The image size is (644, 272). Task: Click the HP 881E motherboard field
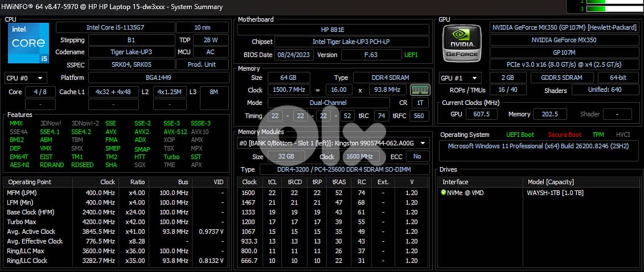point(333,30)
